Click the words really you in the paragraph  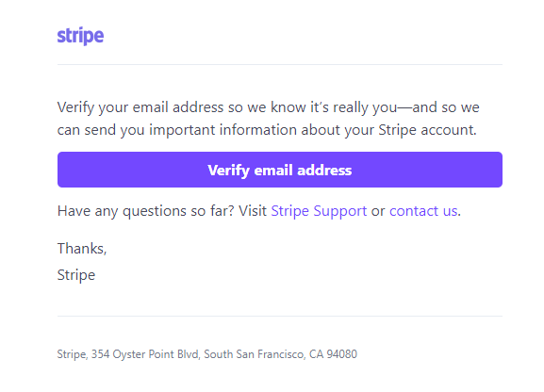click(x=365, y=107)
